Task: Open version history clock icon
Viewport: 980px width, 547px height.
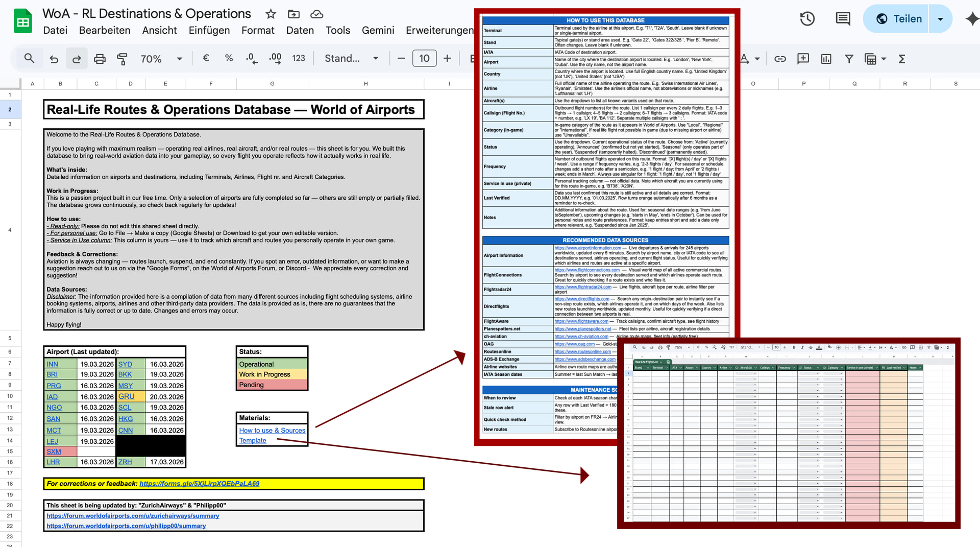Action: click(x=807, y=19)
